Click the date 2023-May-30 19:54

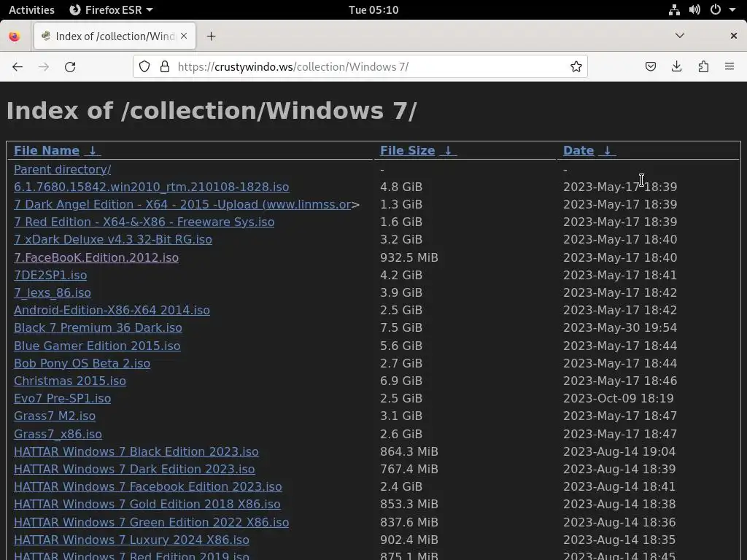[x=620, y=328]
